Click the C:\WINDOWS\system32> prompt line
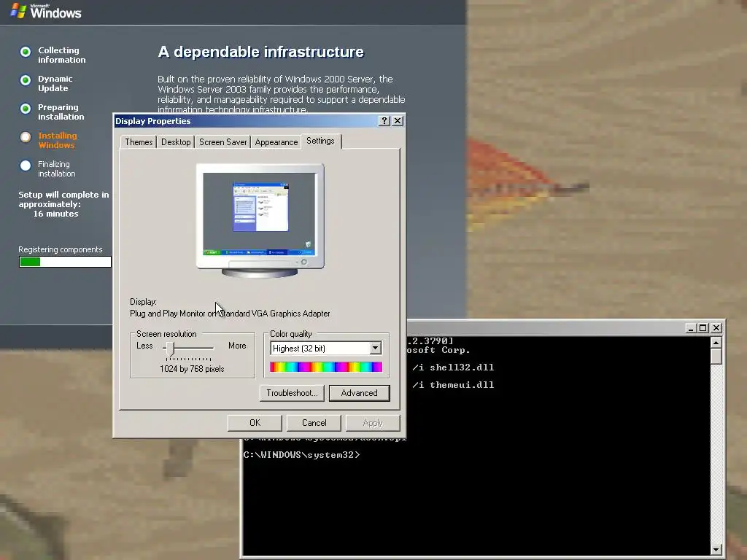The height and width of the screenshot is (560, 747). click(301, 455)
